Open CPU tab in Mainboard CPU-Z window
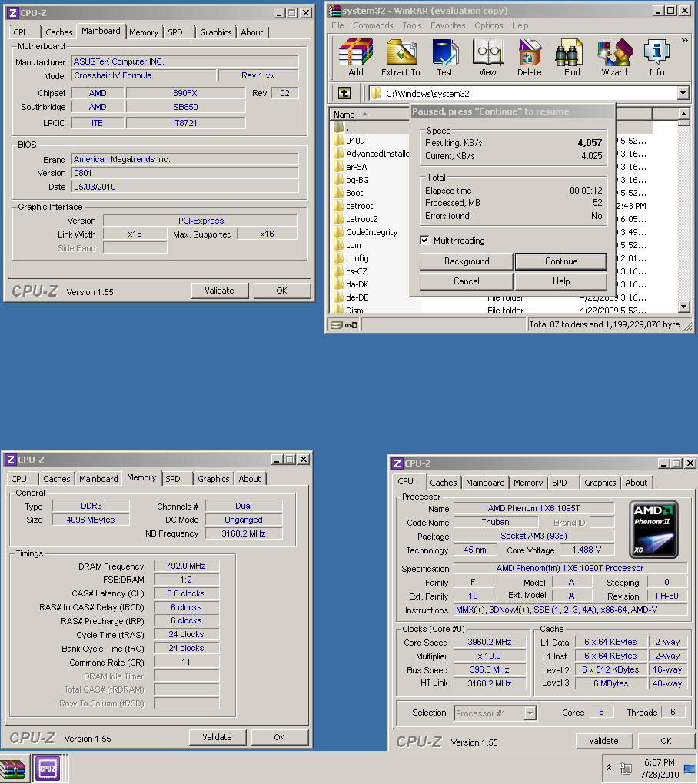Image resolution: width=698 pixels, height=784 pixels. pos(21,32)
